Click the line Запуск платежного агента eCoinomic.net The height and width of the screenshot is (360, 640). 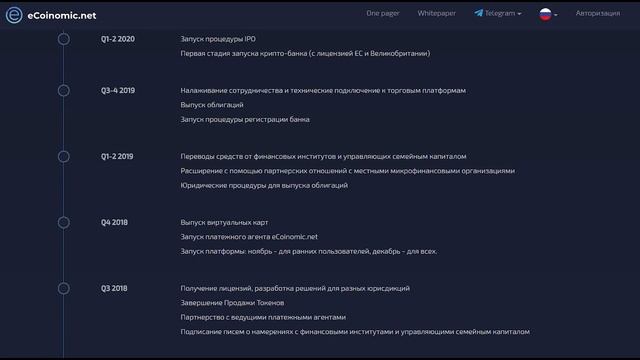249,237
